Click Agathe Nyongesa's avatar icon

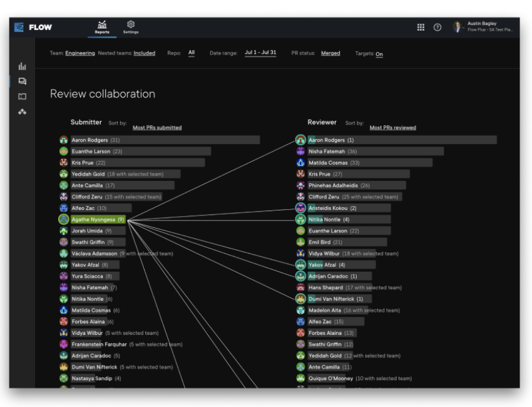pos(63,220)
